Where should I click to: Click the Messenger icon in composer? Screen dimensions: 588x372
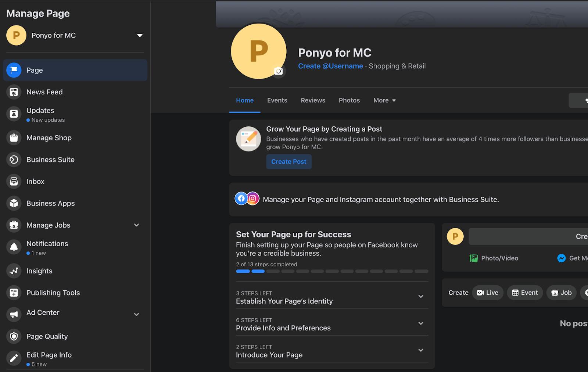click(x=561, y=258)
